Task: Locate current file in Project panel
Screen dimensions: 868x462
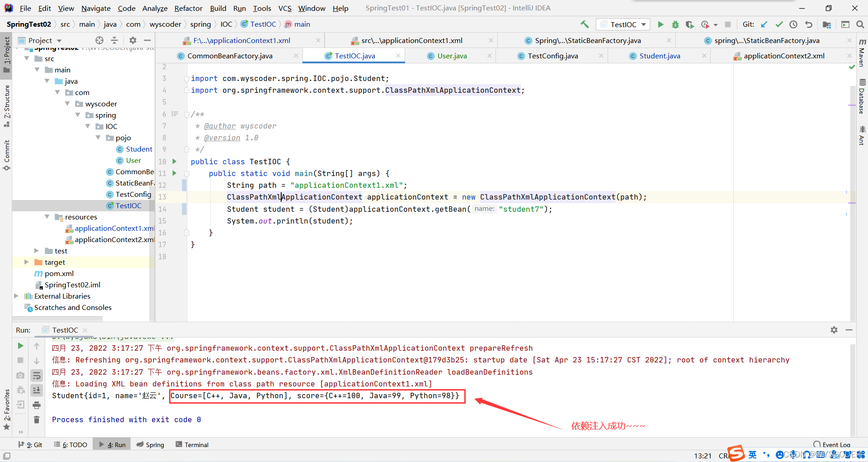Action: pyautogui.click(x=99, y=40)
